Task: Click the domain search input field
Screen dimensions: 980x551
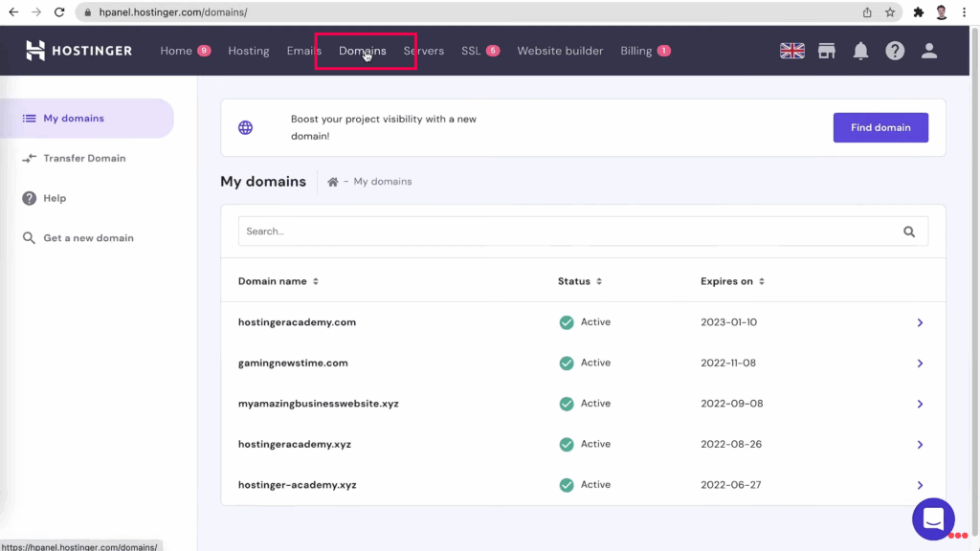Action: point(565,231)
